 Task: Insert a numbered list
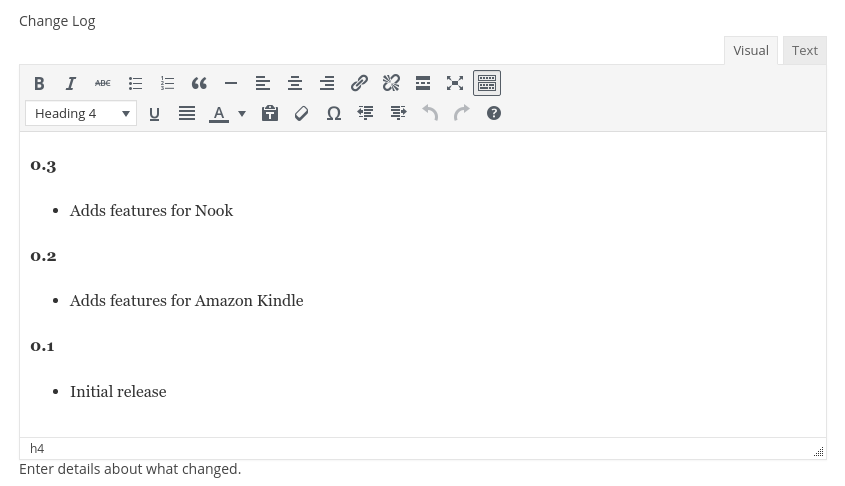pyautogui.click(x=167, y=83)
